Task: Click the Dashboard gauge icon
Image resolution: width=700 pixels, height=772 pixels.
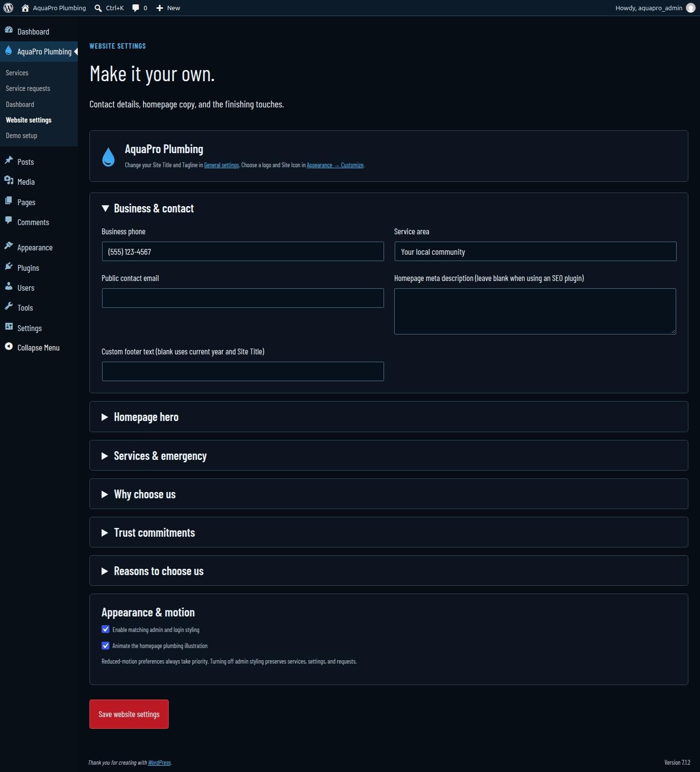Action: click(9, 31)
